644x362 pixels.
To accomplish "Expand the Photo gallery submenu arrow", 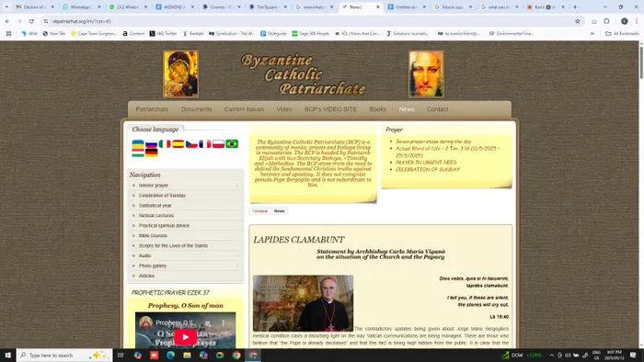I will (x=237, y=266).
